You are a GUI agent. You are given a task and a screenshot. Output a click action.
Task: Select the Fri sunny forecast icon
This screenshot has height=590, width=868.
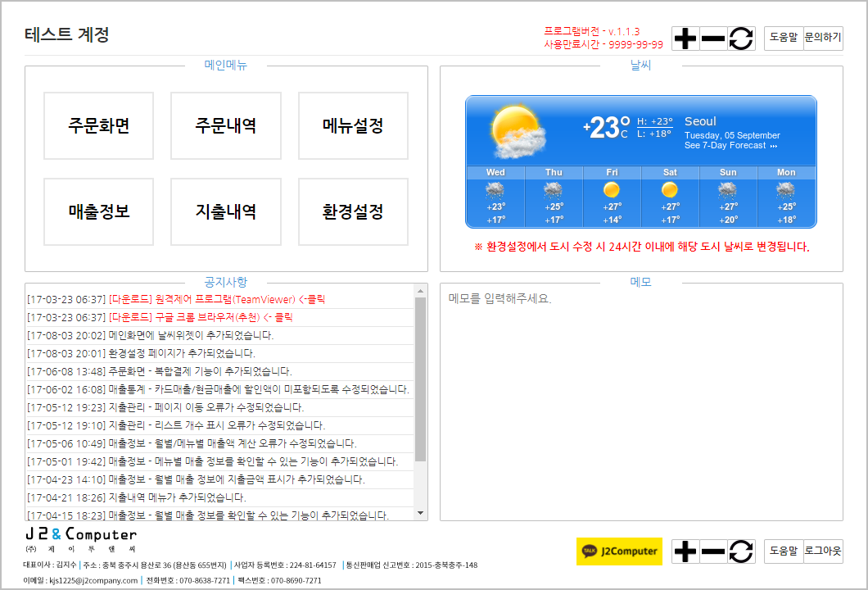click(x=612, y=191)
